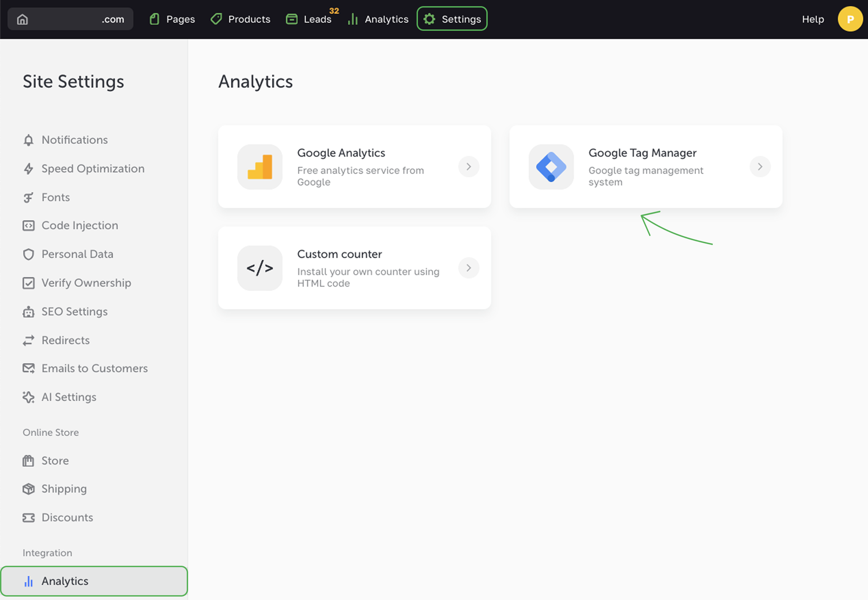The height and width of the screenshot is (600, 868).
Task: Click the user avatar with letter P
Action: coord(850,19)
